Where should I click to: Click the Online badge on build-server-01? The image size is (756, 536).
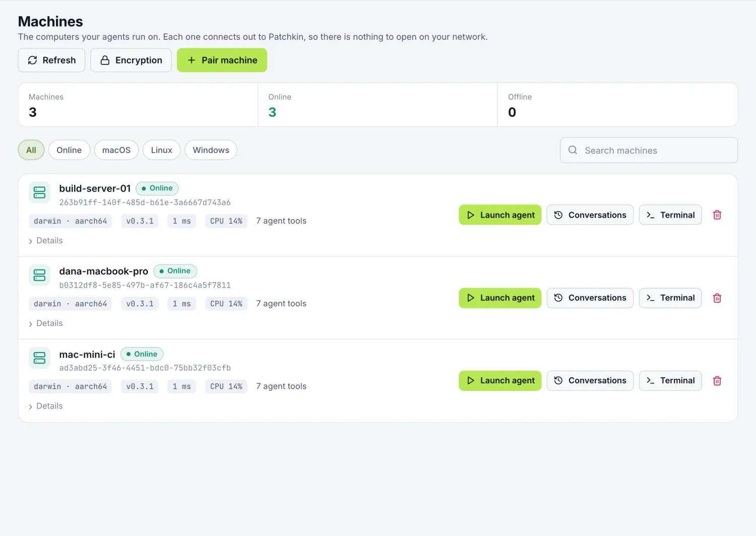[x=157, y=188]
